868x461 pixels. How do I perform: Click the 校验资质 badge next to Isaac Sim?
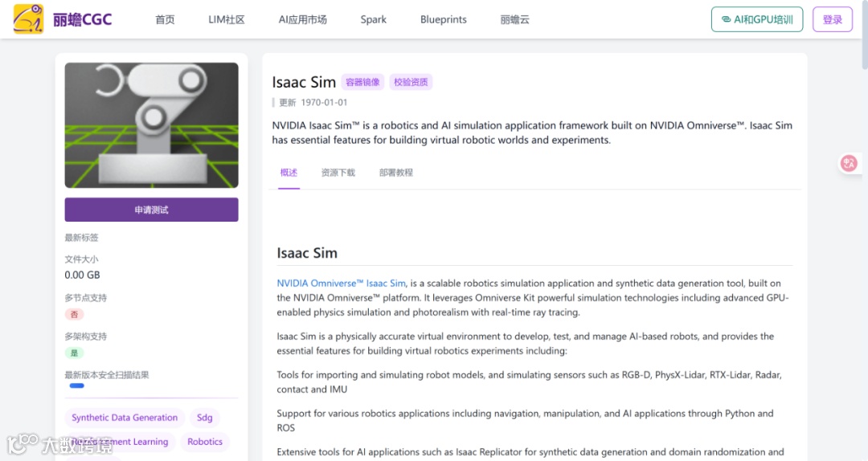[411, 83]
